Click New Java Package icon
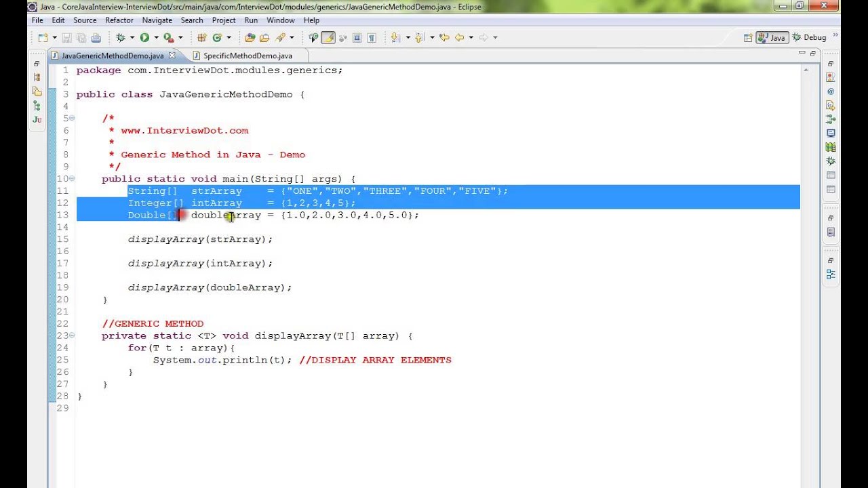Image resolution: width=868 pixels, height=488 pixels. click(x=202, y=38)
